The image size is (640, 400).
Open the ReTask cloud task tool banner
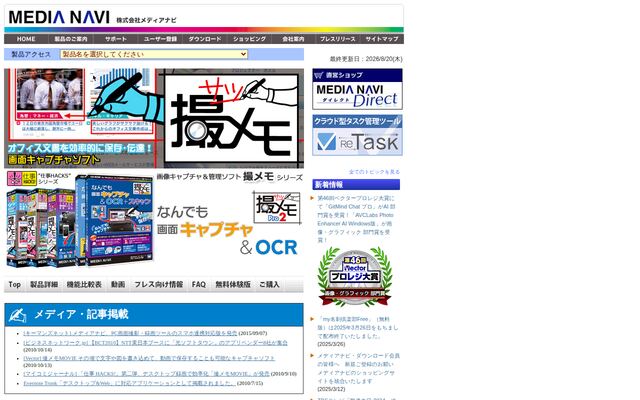pyautogui.click(x=357, y=135)
